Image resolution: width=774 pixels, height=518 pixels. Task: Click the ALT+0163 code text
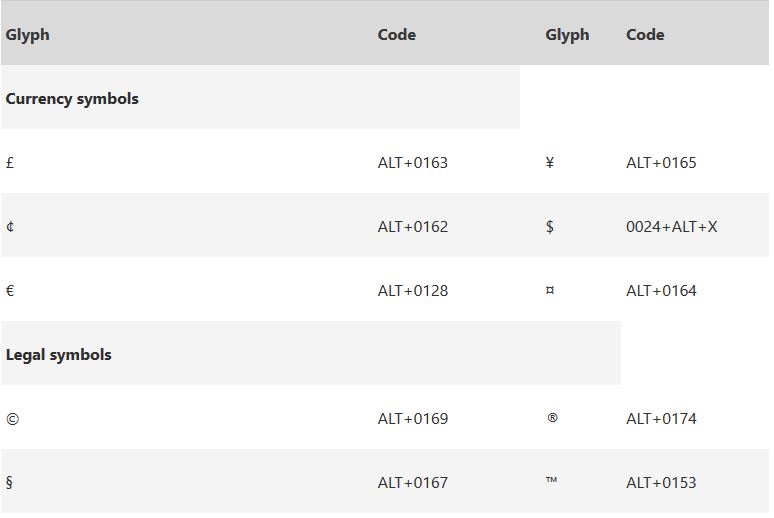click(412, 162)
